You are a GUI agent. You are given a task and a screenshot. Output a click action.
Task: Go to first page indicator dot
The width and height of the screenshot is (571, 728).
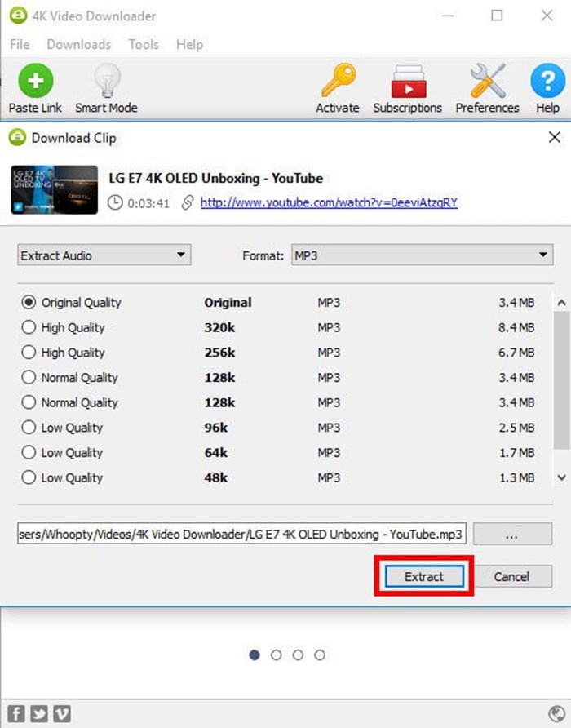[x=255, y=655]
